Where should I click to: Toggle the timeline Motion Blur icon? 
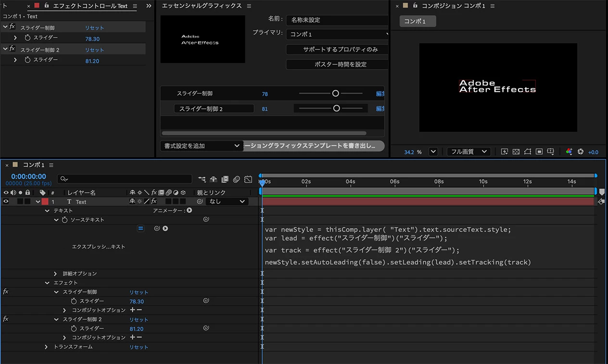[x=237, y=179]
